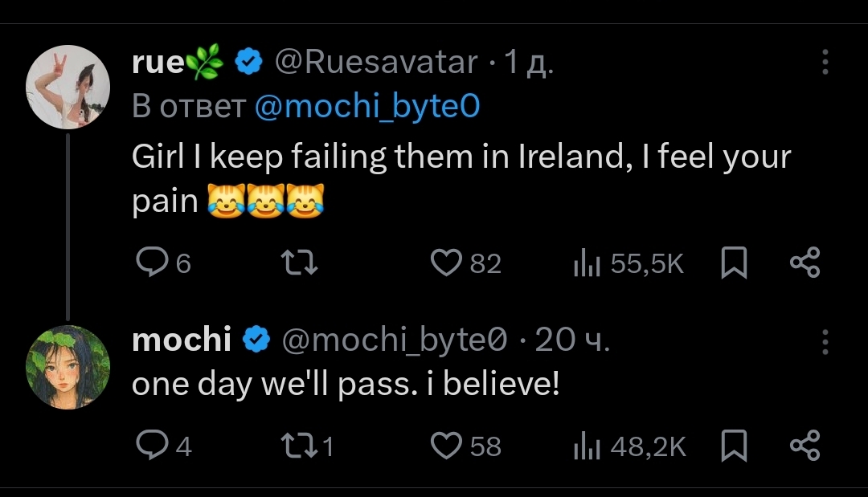Go to @Ruesavatar profile handle
868x497 pixels.
coord(377,62)
